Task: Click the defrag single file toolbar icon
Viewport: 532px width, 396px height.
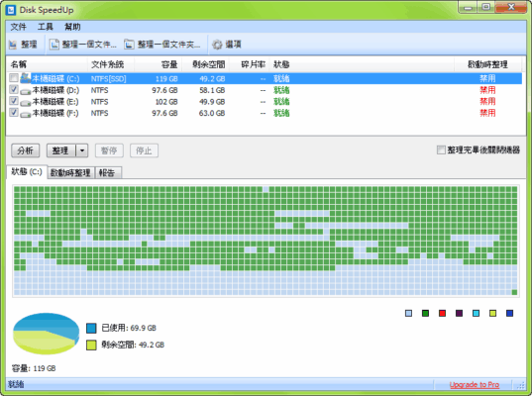Action: pyautogui.click(x=53, y=45)
